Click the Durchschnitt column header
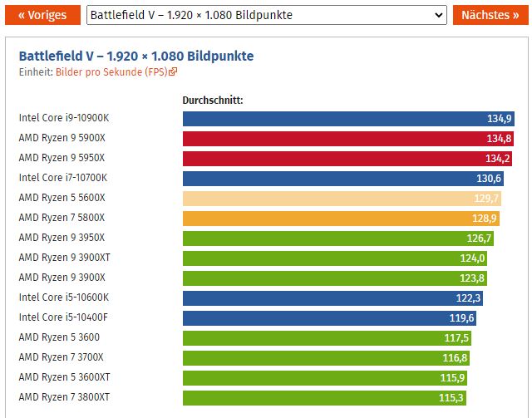This screenshot has height=418, width=532. [x=213, y=100]
